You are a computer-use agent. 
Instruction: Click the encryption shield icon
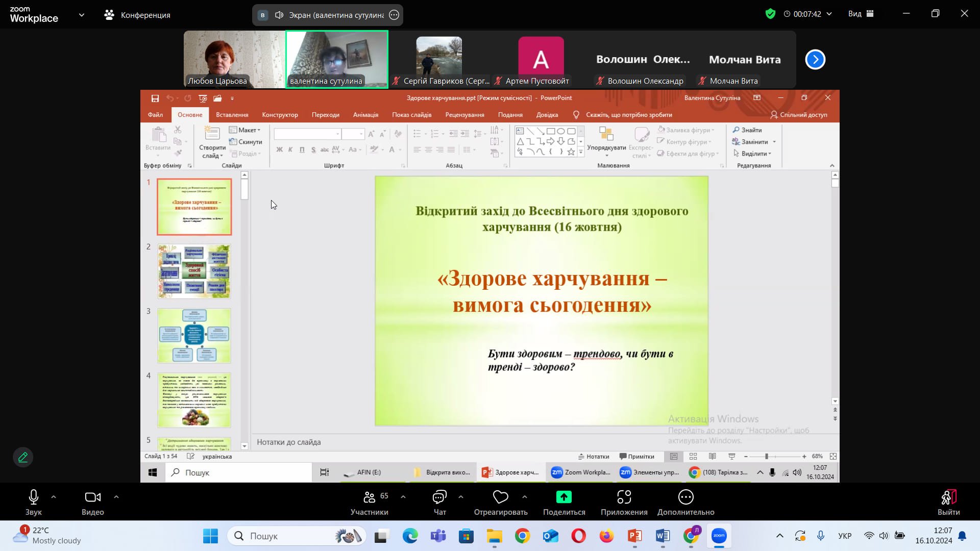[x=770, y=14]
